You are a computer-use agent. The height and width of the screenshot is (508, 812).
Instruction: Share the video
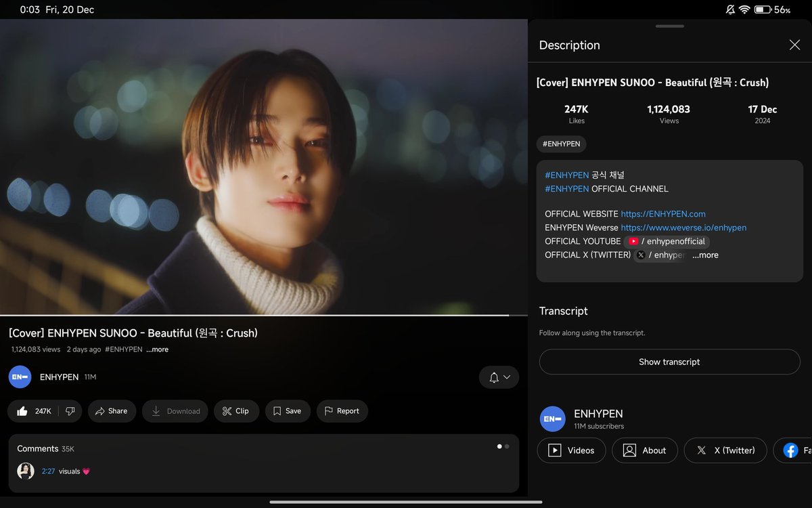point(112,411)
